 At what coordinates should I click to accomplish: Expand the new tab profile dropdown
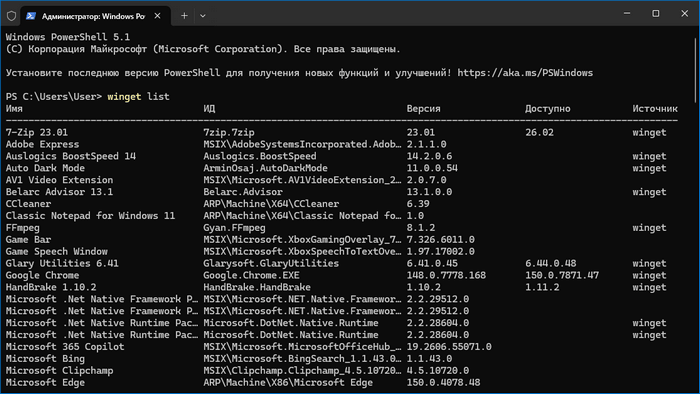click(x=203, y=16)
